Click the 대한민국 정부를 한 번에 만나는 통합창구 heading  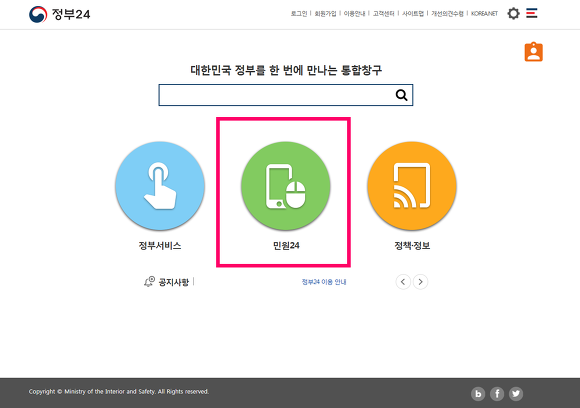[286, 70]
